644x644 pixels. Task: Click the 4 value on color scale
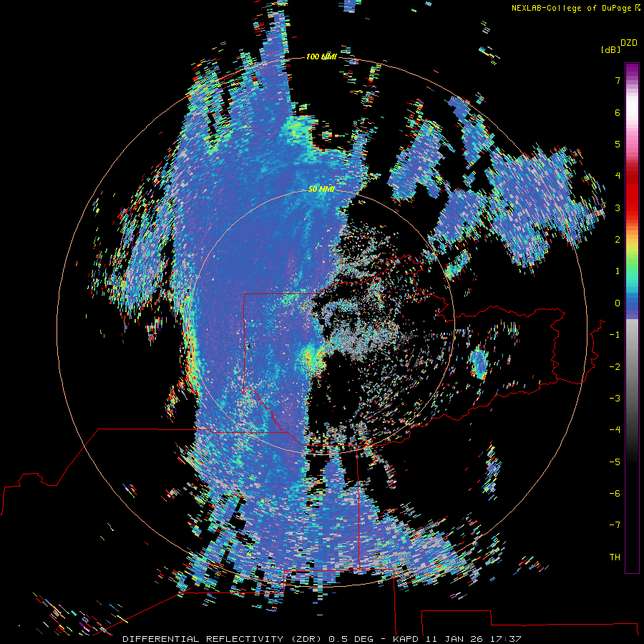click(618, 176)
